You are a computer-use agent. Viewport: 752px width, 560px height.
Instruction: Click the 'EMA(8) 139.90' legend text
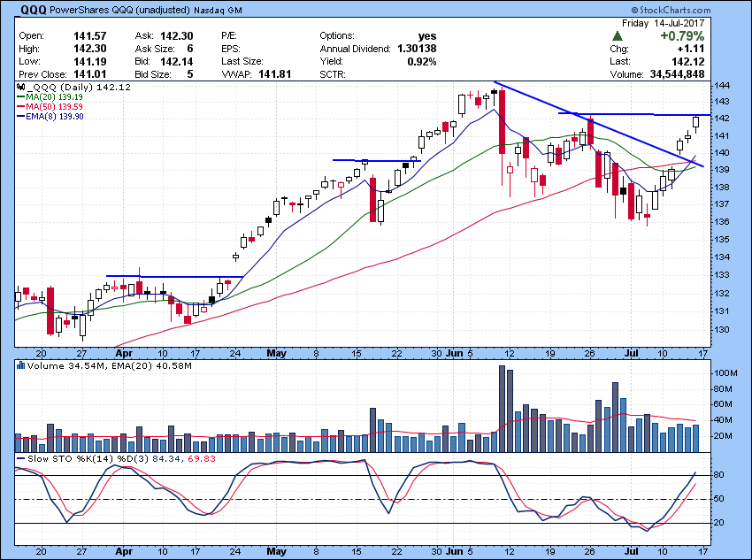tap(55, 117)
